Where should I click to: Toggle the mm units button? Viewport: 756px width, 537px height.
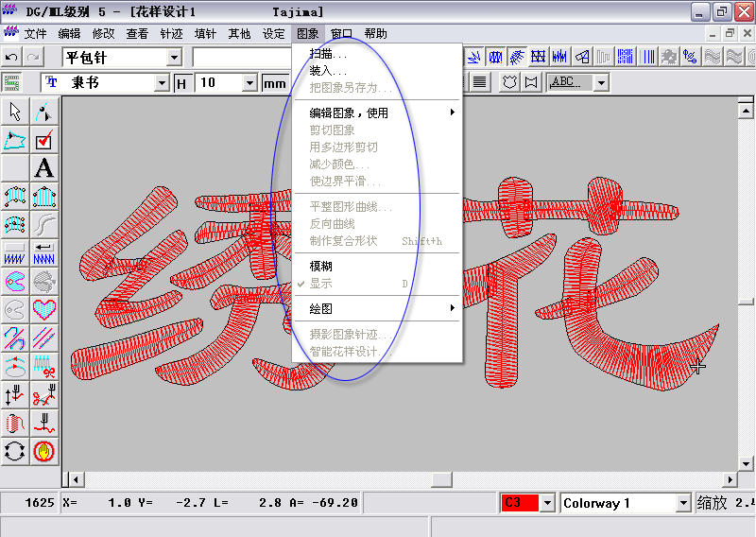275,83
